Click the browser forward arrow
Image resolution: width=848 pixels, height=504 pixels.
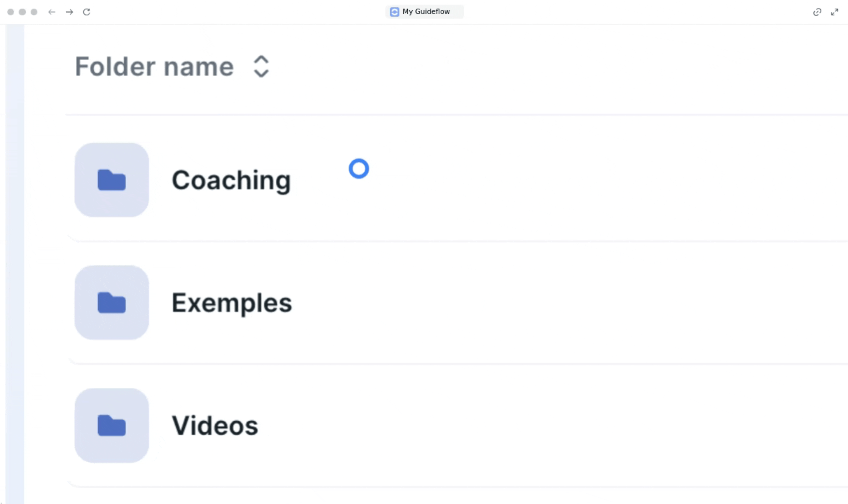pos(69,12)
